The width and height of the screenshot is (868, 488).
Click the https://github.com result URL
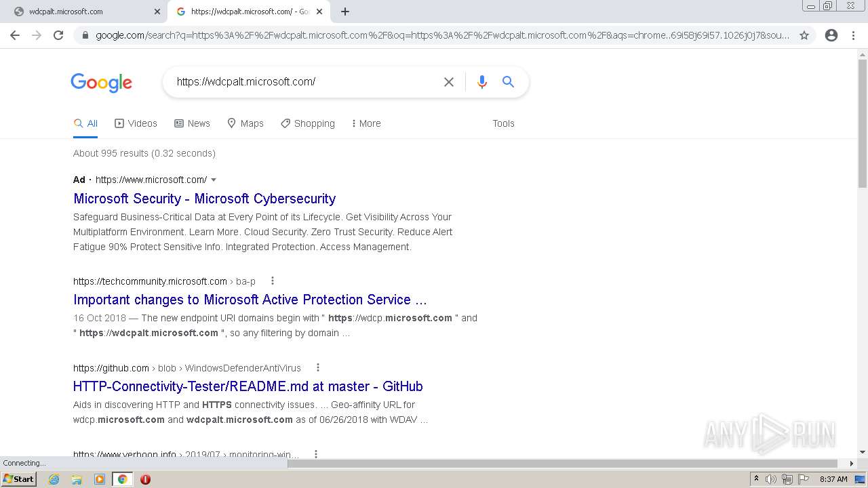pos(111,368)
